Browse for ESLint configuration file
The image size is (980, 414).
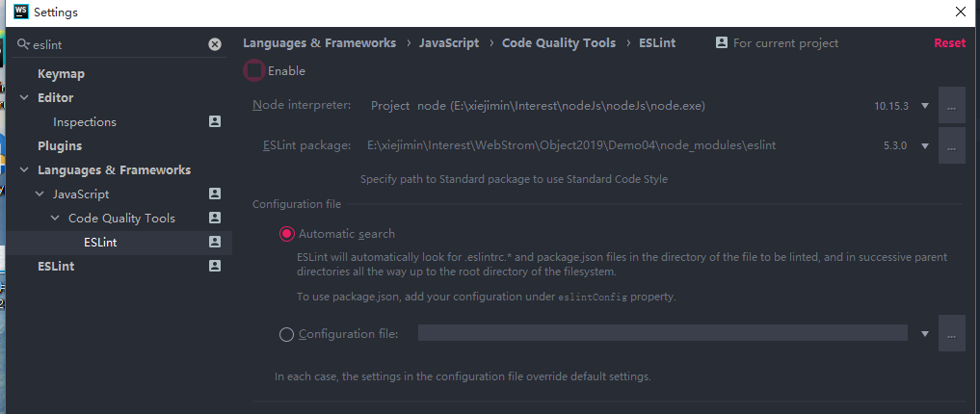(951, 334)
